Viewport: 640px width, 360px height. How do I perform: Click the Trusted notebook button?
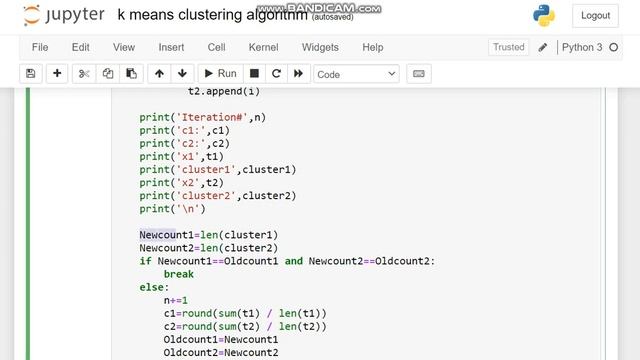pos(509,47)
